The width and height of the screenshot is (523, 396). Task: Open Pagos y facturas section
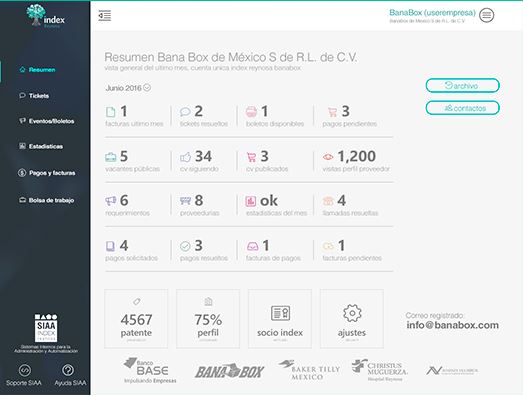[47, 173]
